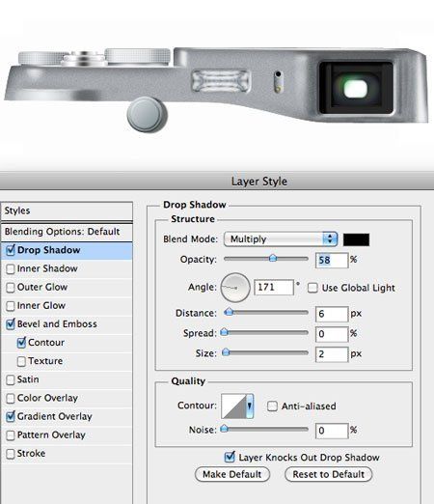Select the Styles list header

tap(67, 211)
